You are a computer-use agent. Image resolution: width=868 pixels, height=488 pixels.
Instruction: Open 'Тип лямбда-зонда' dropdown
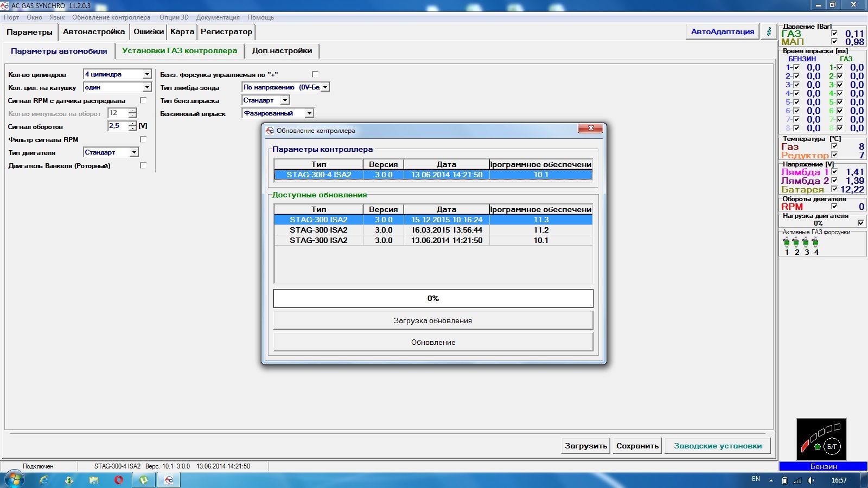click(325, 87)
